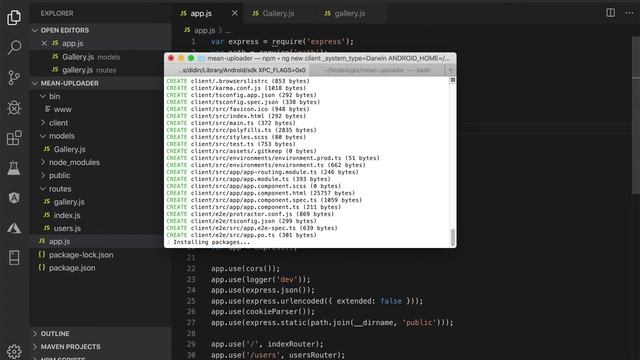Image resolution: width=640 pixels, height=360 pixels.
Task: Open package.json file
Action: (x=72, y=268)
